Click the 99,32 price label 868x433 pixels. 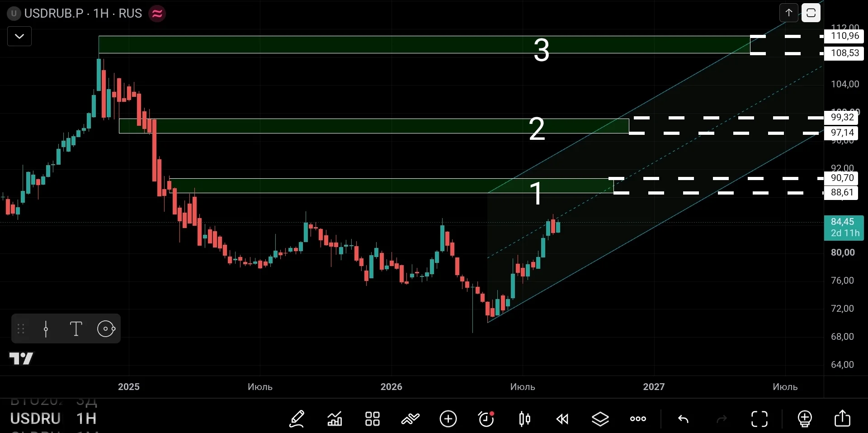[x=842, y=117]
